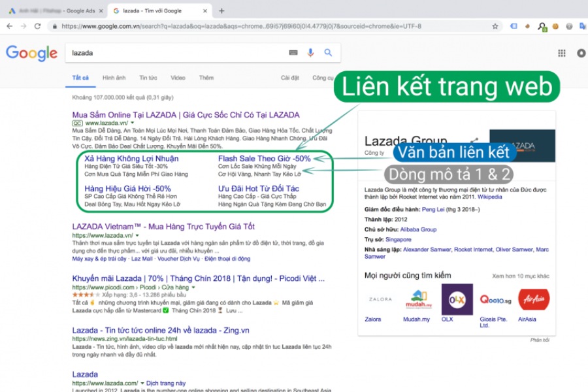Close the Google Ads tab
The image size is (588, 392).
click(101, 11)
